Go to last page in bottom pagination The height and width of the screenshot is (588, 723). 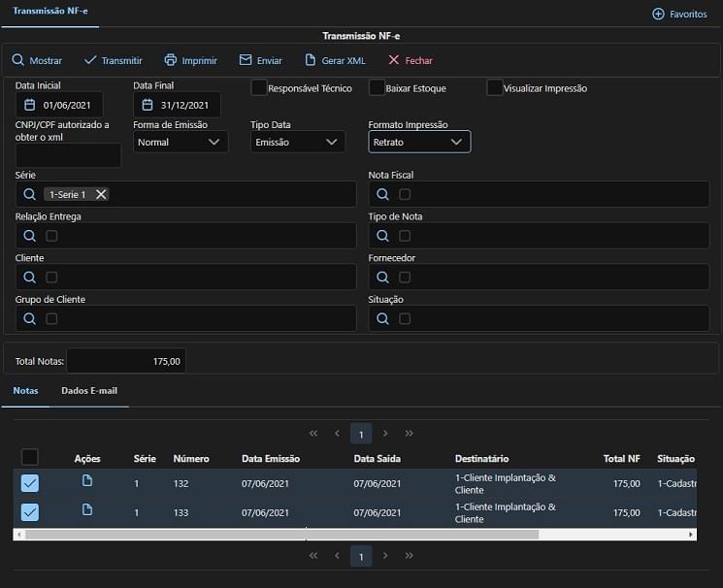pyautogui.click(x=409, y=555)
